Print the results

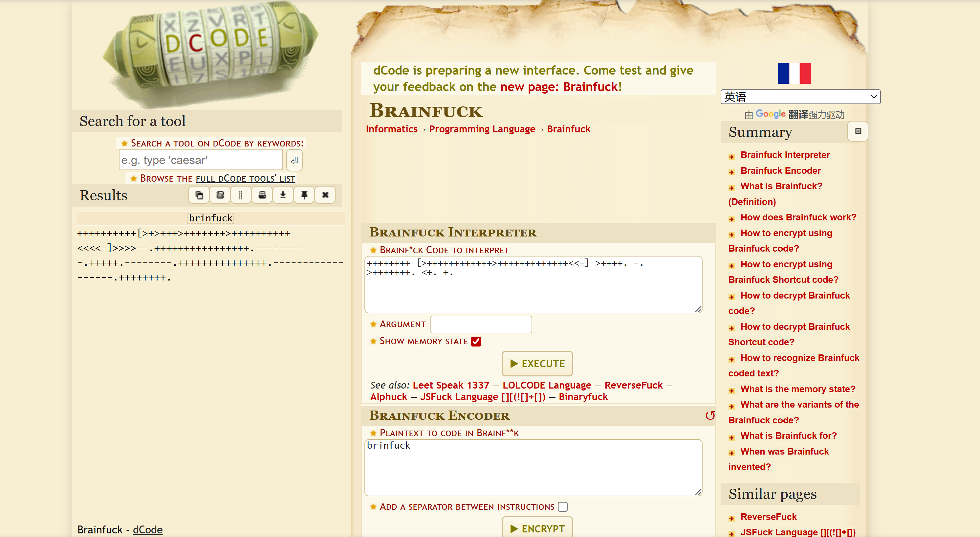(262, 195)
